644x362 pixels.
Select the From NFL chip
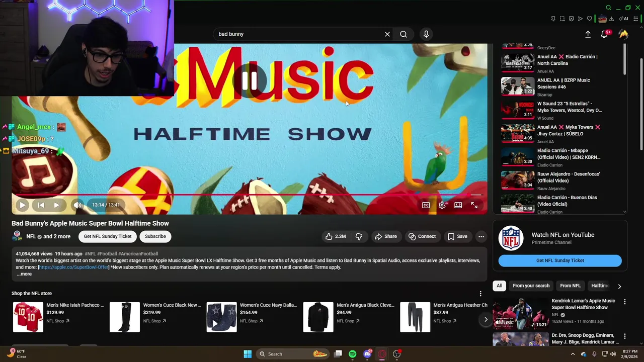pyautogui.click(x=570, y=286)
